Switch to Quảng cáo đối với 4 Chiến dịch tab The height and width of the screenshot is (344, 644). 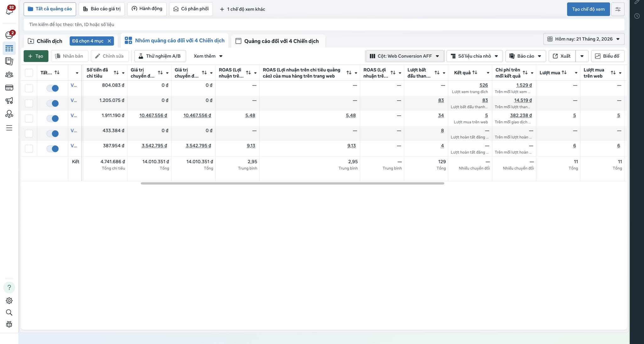click(x=278, y=41)
